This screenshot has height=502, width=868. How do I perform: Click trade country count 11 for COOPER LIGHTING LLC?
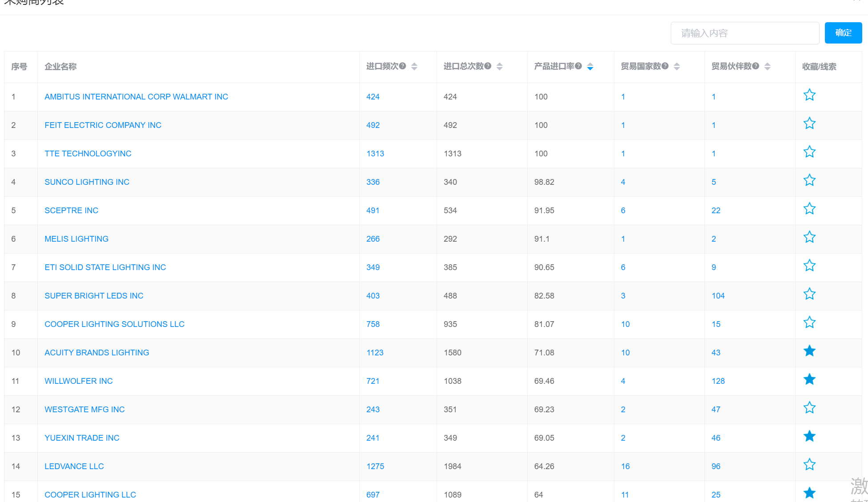click(x=625, y=495)
